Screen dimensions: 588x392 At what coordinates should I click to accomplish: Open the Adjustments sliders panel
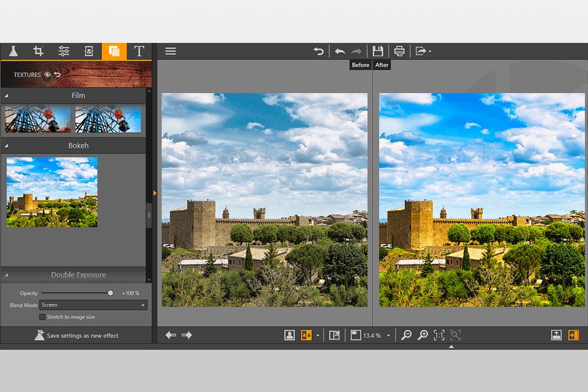64,51
